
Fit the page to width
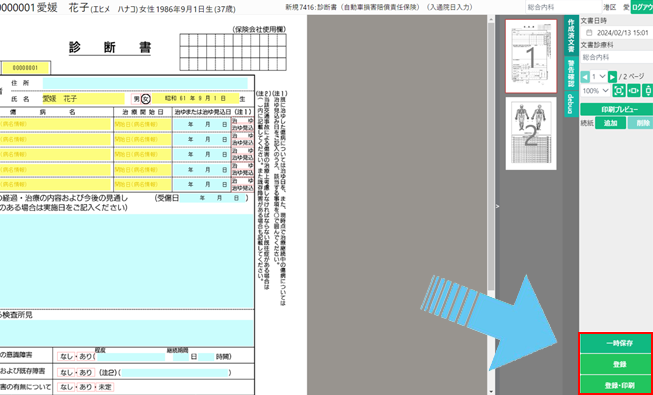634,90
